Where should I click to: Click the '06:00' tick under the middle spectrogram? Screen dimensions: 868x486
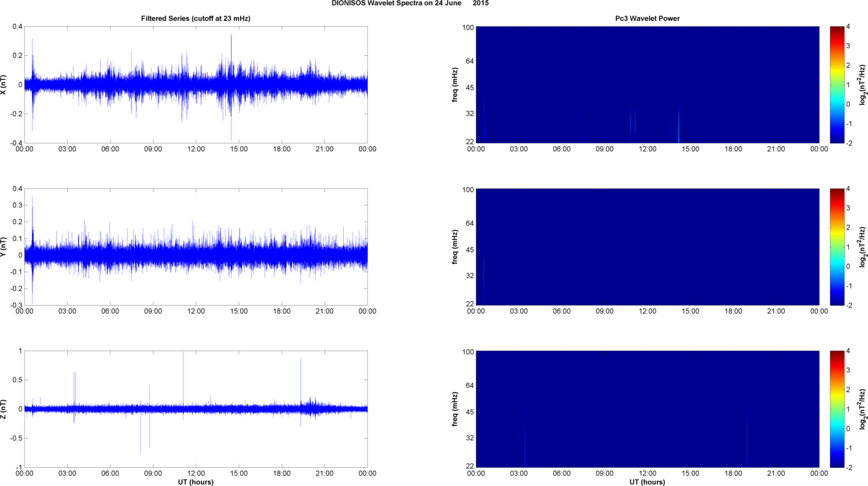(x=561, y=311)
